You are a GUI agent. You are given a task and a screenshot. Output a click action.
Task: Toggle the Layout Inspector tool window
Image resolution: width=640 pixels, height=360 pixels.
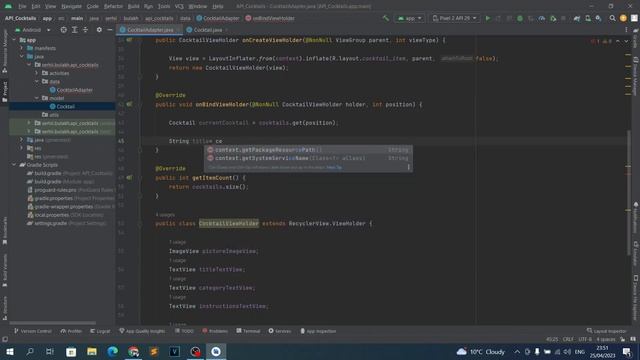click(607, 331)
